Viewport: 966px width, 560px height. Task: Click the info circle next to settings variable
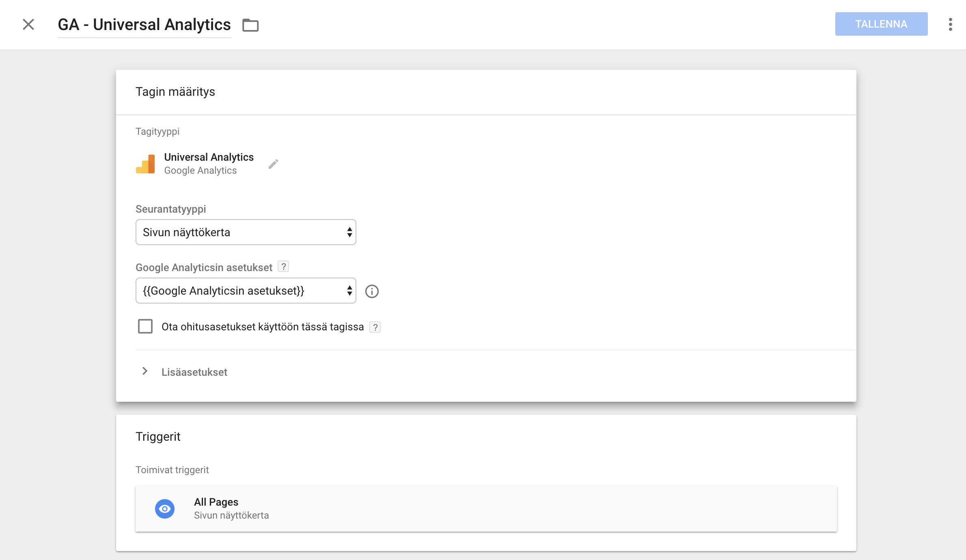pos(372,291)
